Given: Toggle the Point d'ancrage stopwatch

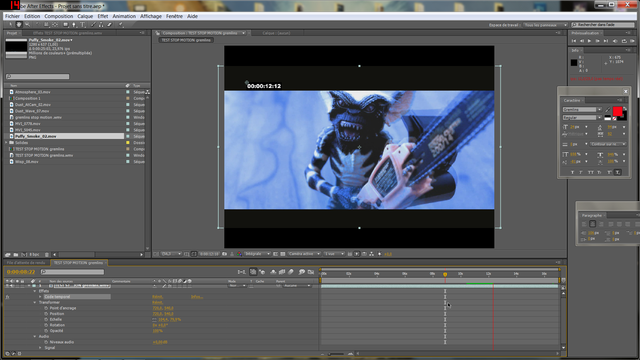Looking at the screenshot, I should (x=46, y=308).
